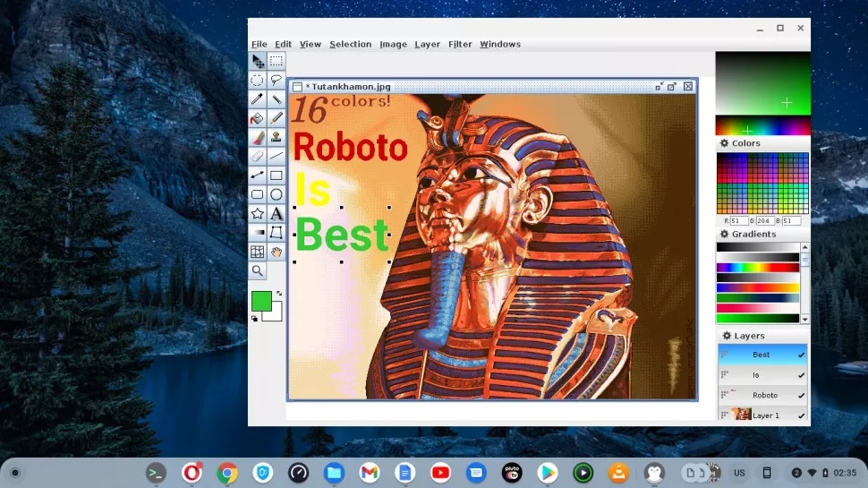Open the Colors panel gear menu
Screen dimensions: 868x488
coord(724,143)
